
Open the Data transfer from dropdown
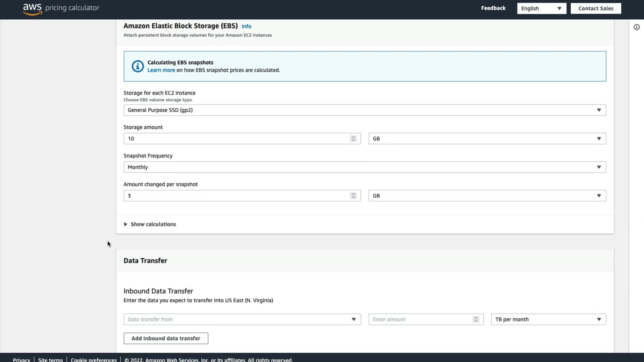point(242,319)
